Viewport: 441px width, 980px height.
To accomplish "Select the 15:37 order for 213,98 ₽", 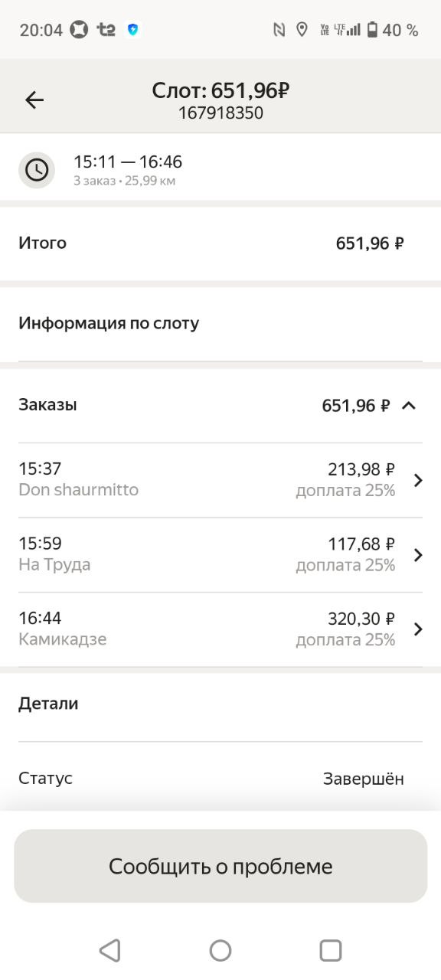I will pos(220,480).
